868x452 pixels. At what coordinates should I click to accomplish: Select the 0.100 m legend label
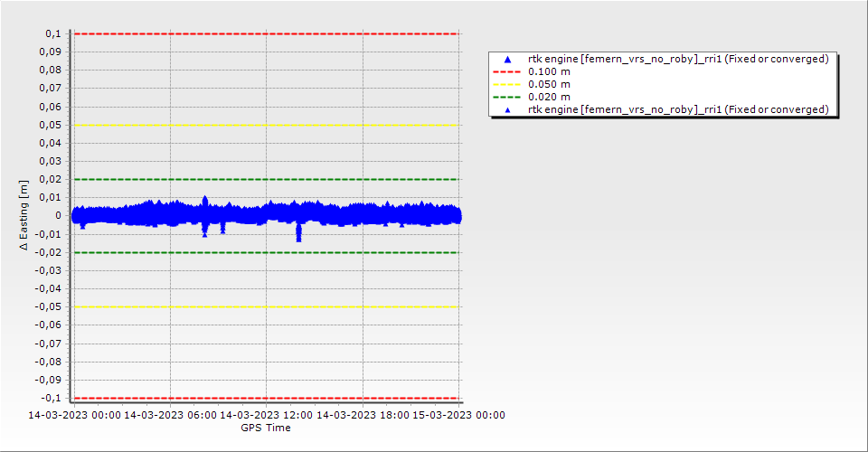(549, 71)
